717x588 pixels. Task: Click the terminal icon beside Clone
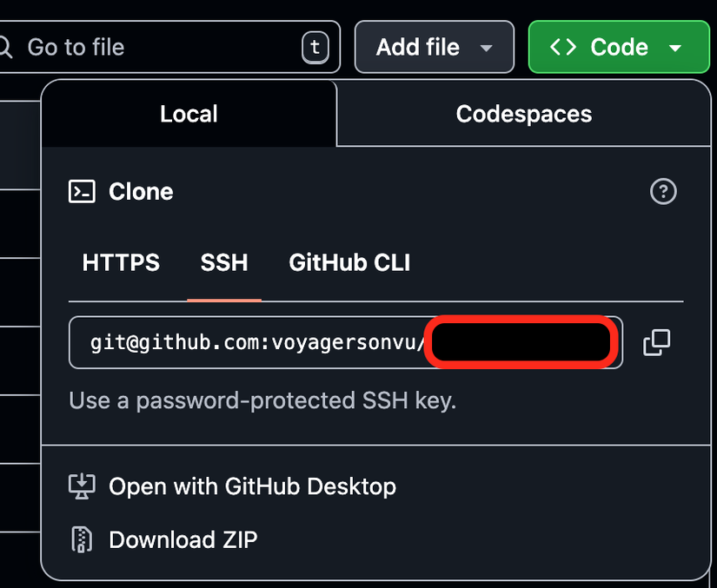pos(82,191)
